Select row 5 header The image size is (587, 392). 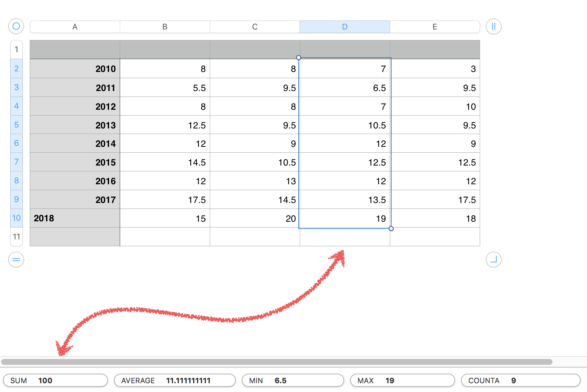point(17,125)
